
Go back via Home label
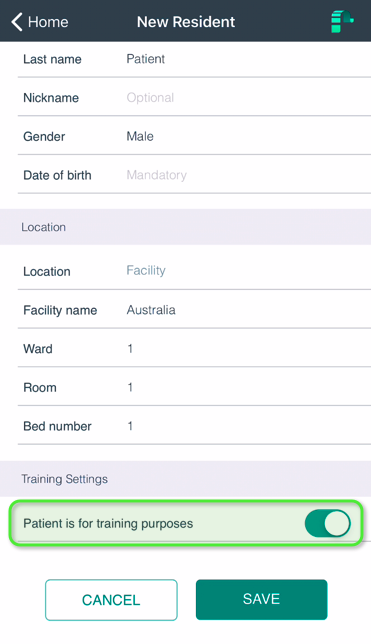tap(48, 22)
